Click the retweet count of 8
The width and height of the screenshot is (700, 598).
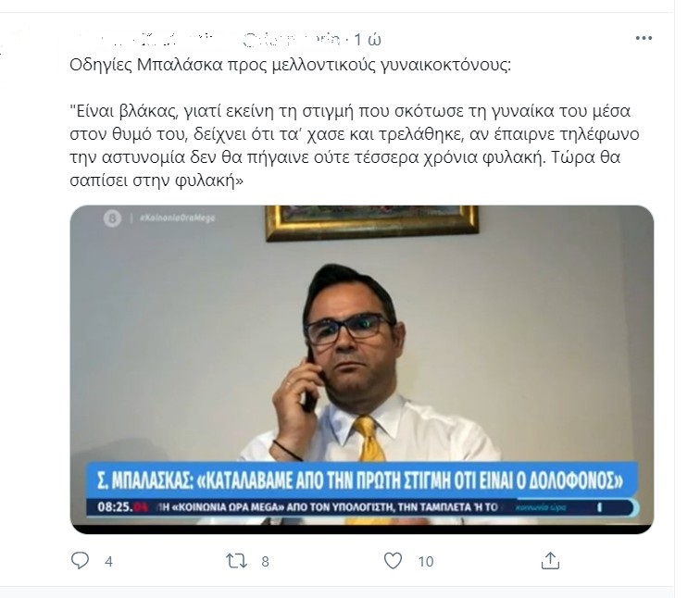coord(265,561)
